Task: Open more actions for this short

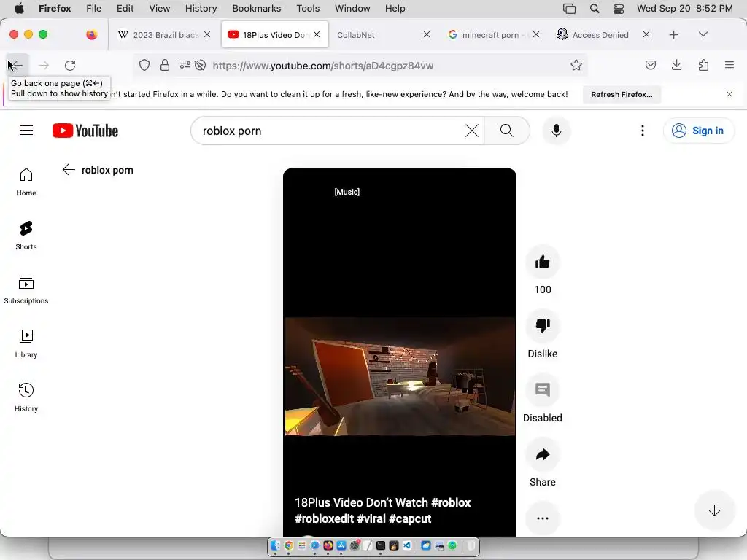Action: coord(543,518)
